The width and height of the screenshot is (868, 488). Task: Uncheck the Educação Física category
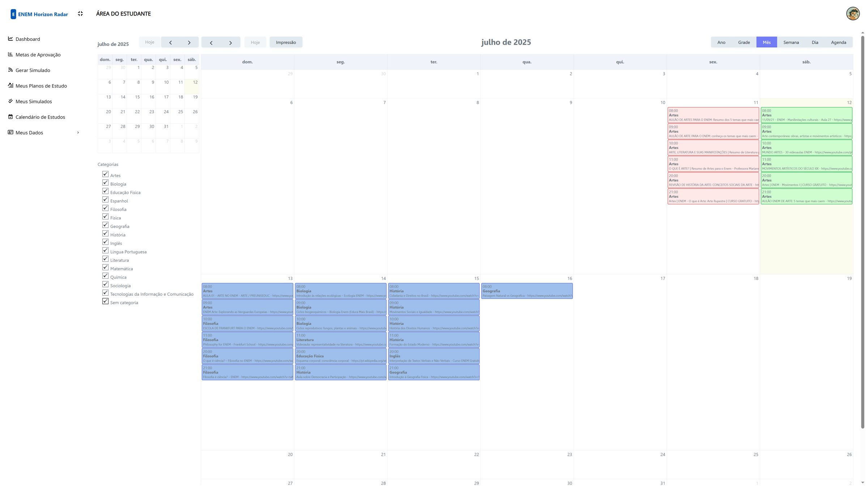(105, 191)
